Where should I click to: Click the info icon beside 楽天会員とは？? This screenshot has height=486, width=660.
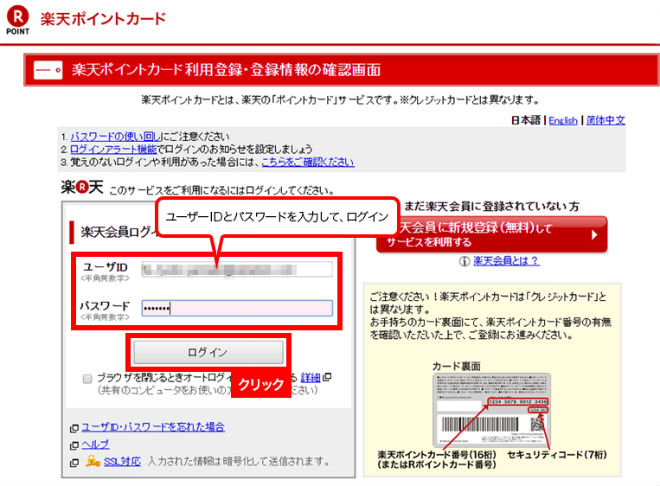pos(463,261)
